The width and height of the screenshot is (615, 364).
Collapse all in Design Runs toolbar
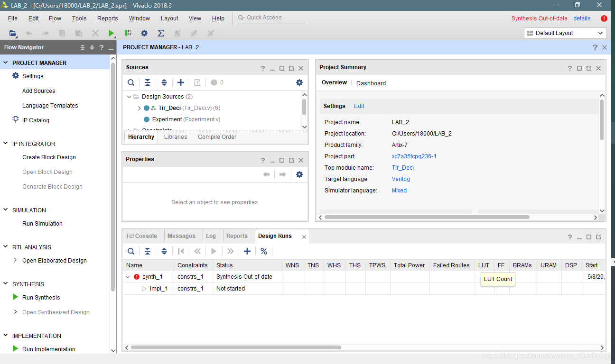pyautogui.click(x=148, y=251)
